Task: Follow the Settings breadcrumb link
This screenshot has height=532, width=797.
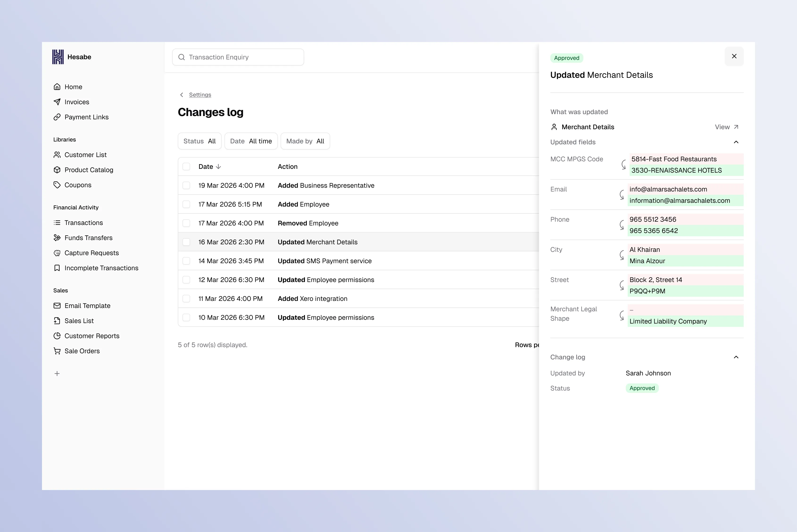Action: click(x=200, y=95)
